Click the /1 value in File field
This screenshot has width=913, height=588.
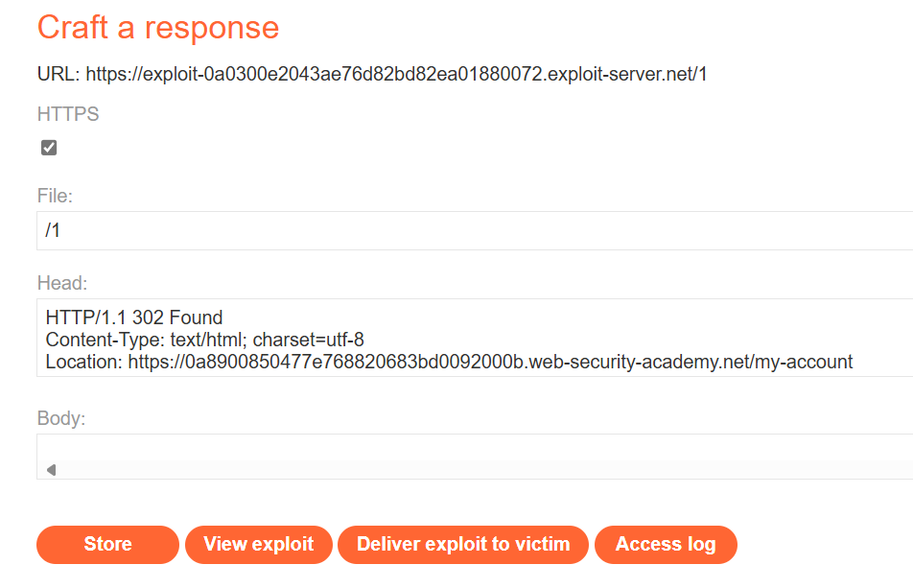coord(53,231)
